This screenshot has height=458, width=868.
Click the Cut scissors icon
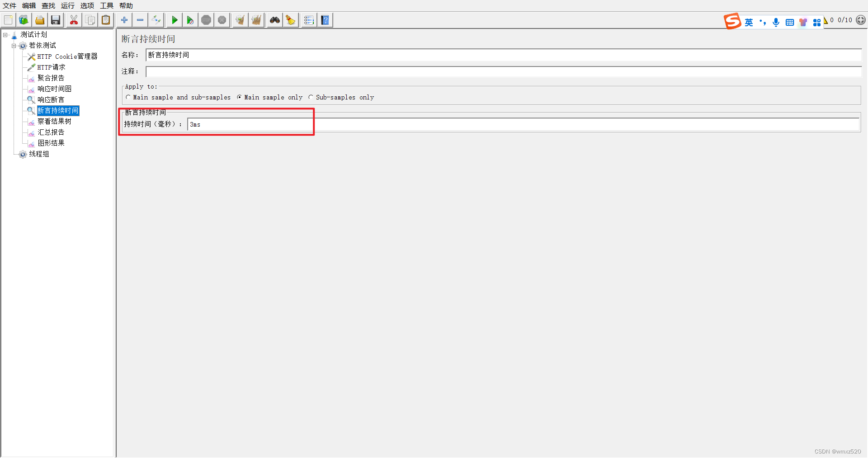[x=74, y=20]
